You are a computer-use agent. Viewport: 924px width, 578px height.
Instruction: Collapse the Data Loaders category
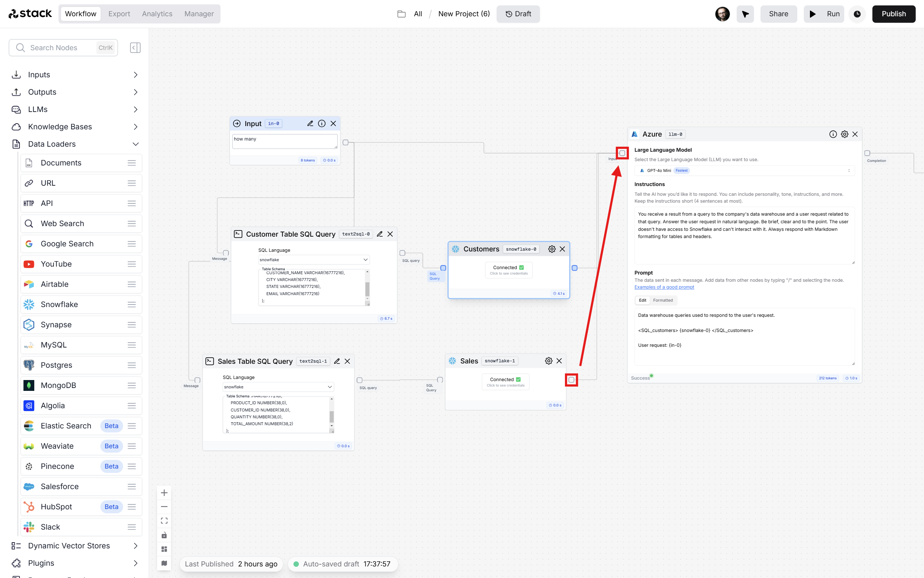75,144
